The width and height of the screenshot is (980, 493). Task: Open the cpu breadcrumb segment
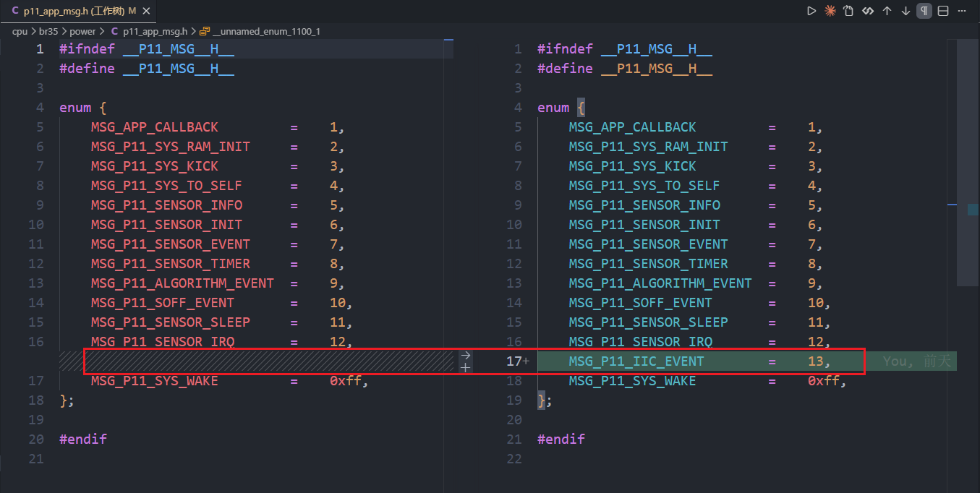(x=20, y=32)
